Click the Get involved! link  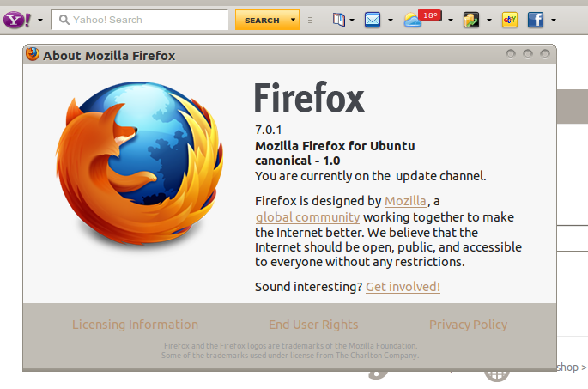pos(403,287)
